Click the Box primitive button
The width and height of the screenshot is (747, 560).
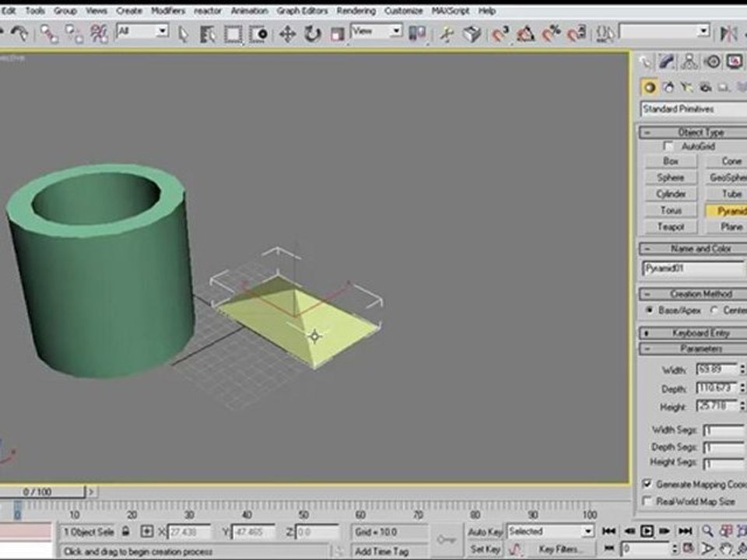click(x=671, y=162)
